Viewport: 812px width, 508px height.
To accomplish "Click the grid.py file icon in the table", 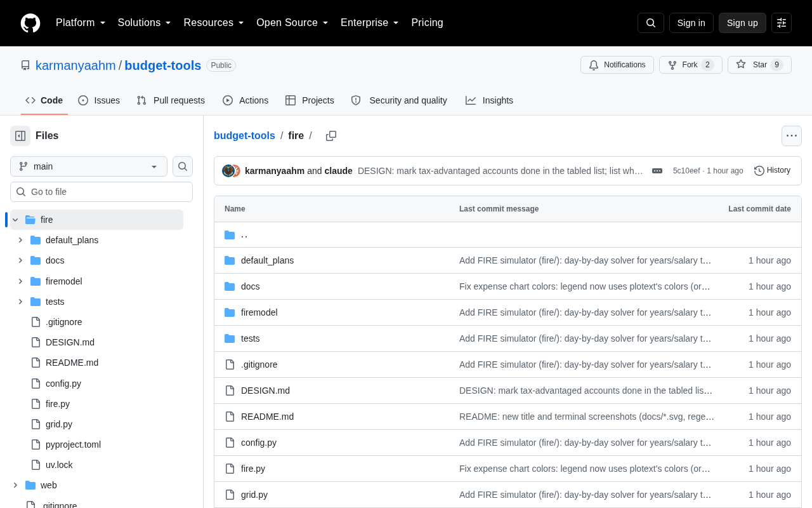I will click(230, 495).
